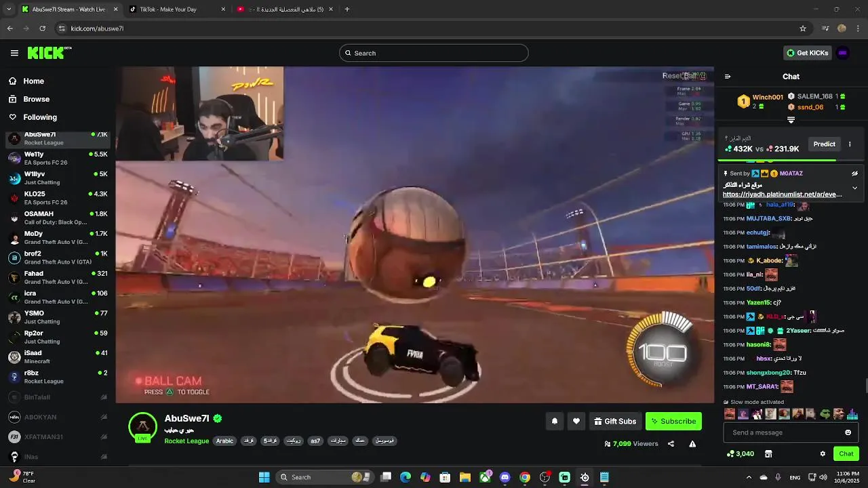Open a new browser tab
This screenshot has height=488, width=868.
[x=347, y=9]
